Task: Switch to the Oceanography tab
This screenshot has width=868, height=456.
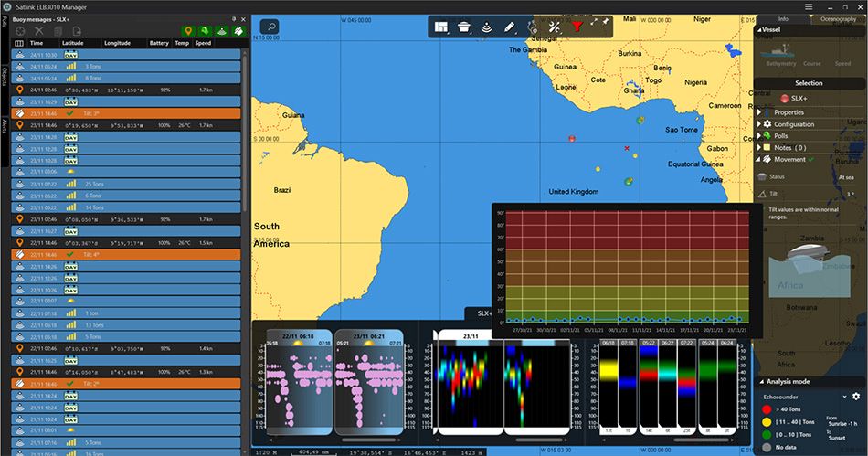Action: pos(838,18)
